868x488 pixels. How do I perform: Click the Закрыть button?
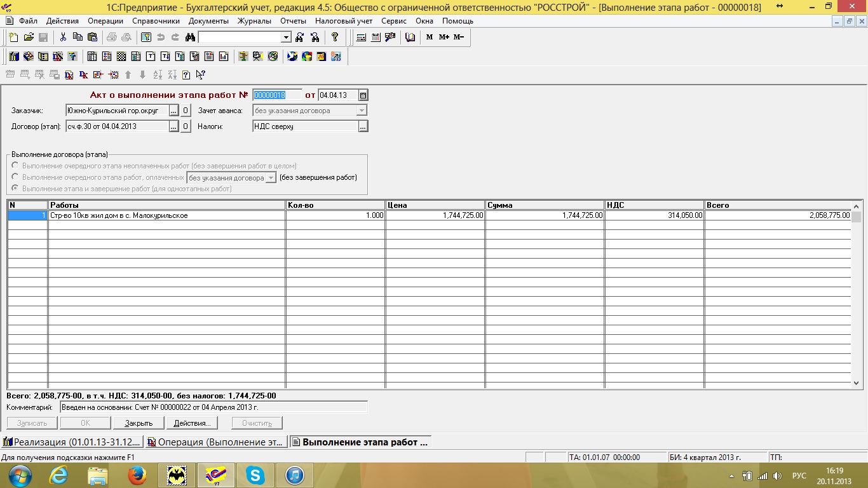pyautogui.click(x=138, y=423)
